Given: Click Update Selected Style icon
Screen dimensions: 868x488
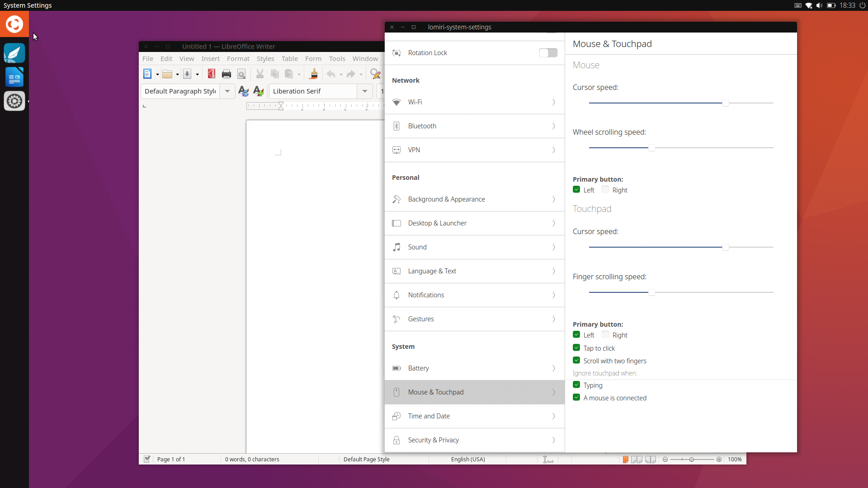Looking at the screenshot, I should 243,91.
